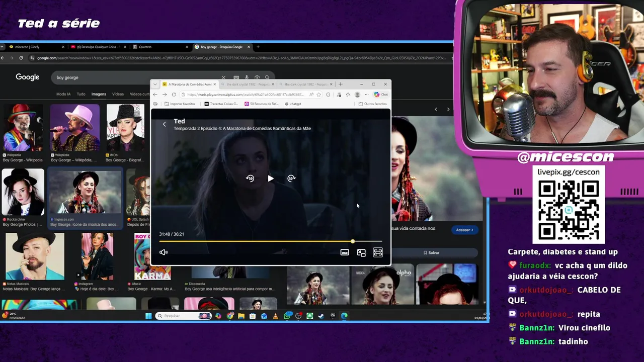Image resolution: width=644 pixels, height=362 pixels.
Task: Open 'Trezentas Coisas G...' bookmark
Action: pos(221,104)
